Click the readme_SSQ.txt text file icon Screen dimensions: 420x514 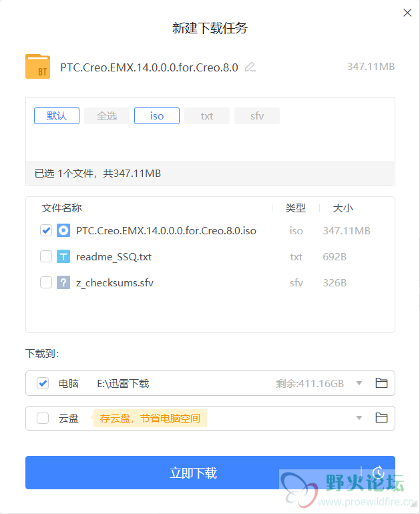pyautogui.click(x=63, y=257)
